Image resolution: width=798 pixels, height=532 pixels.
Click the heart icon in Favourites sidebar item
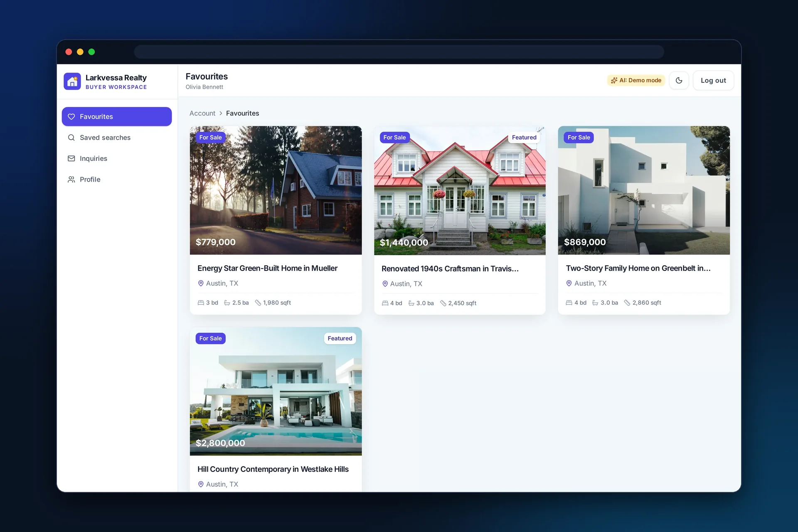pos(71,117)
